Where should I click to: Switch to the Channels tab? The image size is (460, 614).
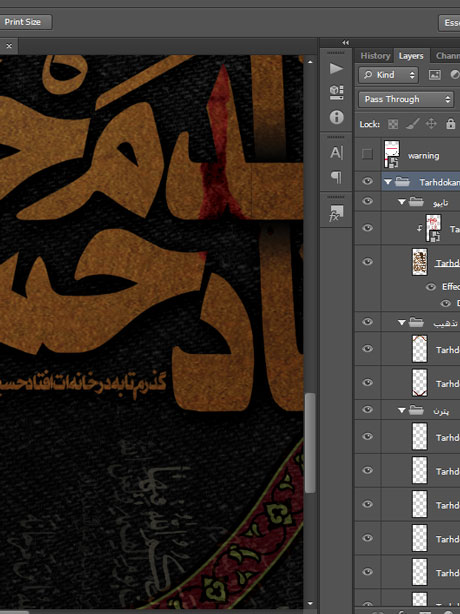pos(447,56)
